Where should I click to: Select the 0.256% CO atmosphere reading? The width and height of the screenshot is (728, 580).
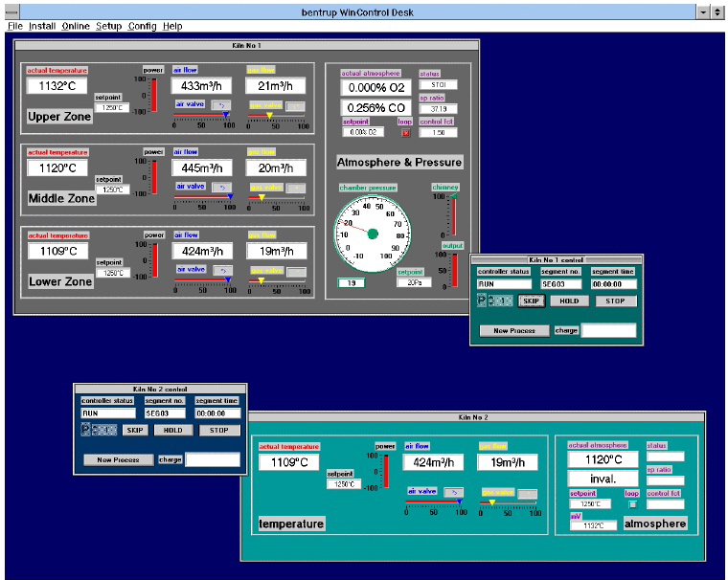point(376,107)
